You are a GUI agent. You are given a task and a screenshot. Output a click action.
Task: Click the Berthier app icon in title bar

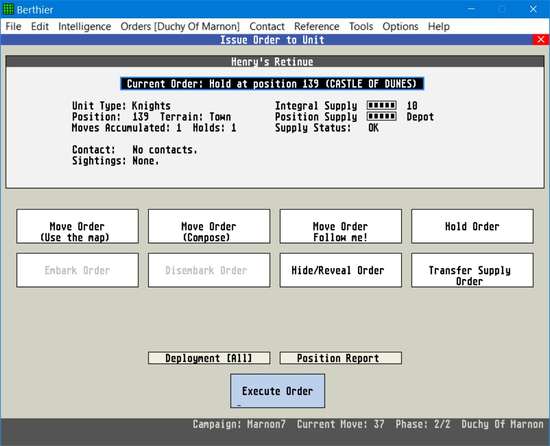[x=8, y=9]
